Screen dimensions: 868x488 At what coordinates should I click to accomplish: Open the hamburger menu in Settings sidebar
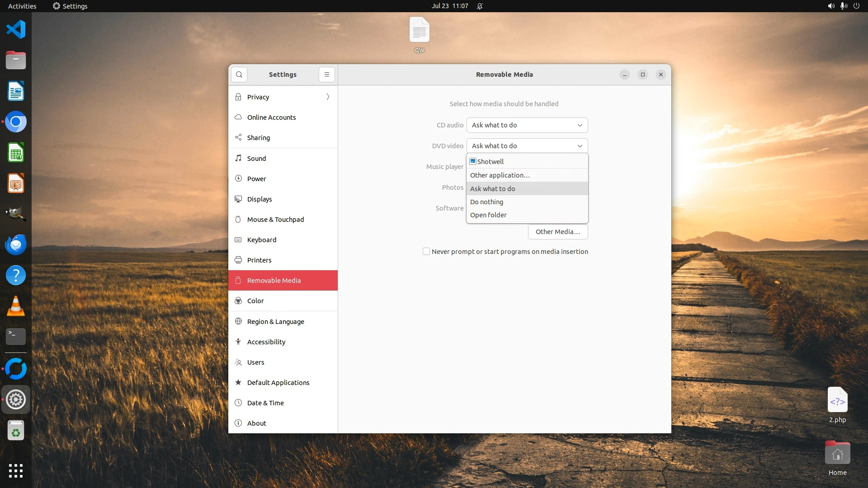click(x=326, y=75)
